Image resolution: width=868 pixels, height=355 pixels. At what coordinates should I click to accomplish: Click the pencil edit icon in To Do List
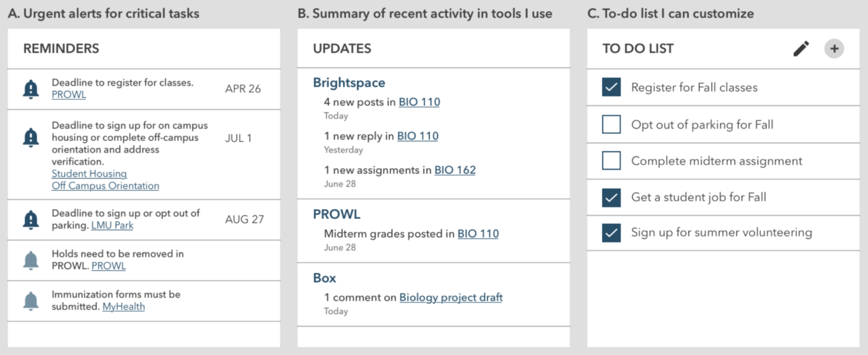(801, 49)
